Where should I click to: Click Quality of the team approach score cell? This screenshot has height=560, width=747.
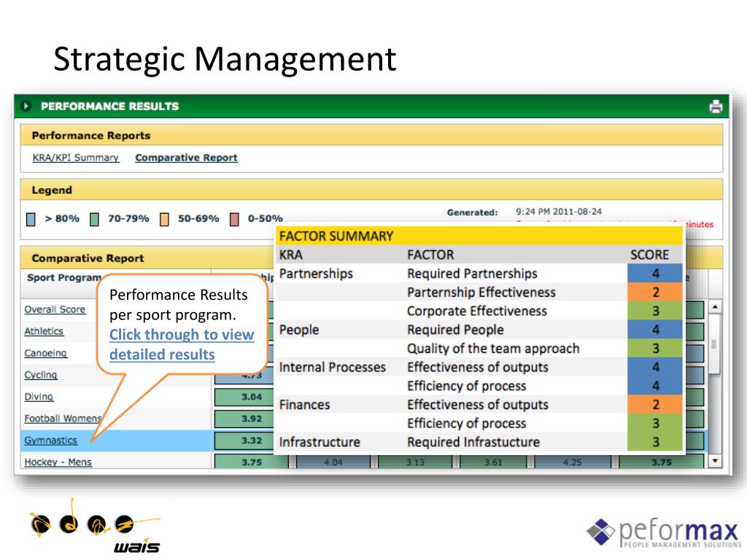tap(655, 349)
